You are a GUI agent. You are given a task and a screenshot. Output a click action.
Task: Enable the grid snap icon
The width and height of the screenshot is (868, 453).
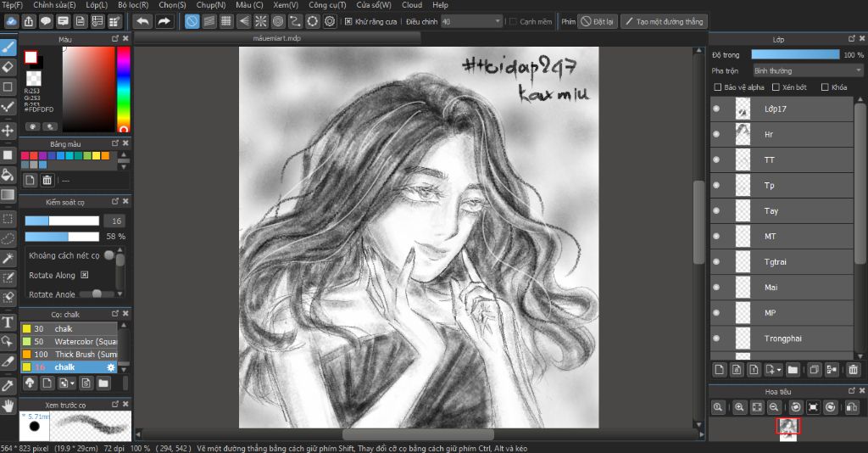pos(225,21)
